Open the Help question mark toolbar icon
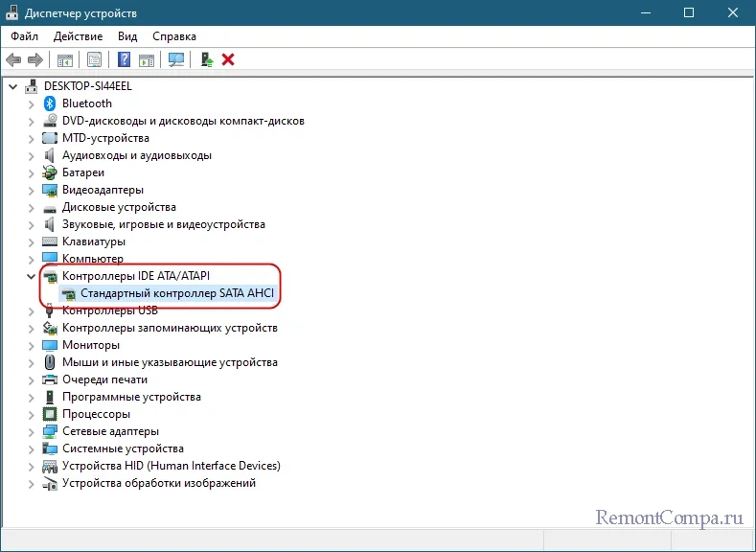756x552 pixels. pos(125,59)
